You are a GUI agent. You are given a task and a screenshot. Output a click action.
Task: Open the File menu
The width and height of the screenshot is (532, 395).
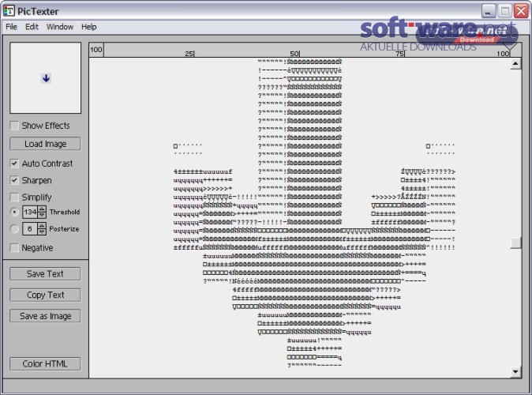pos(11,27)
